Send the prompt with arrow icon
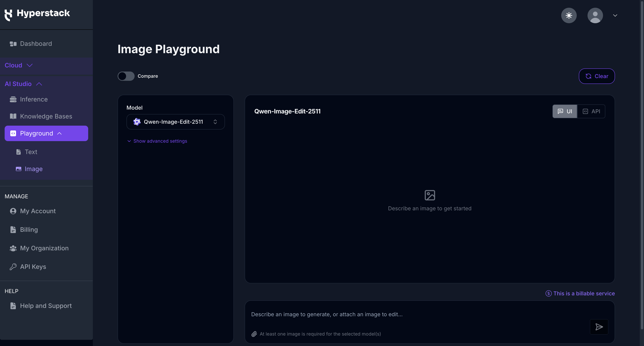Image resolution: width=644 pixels, height=346 pixels. tap(599, 327)
